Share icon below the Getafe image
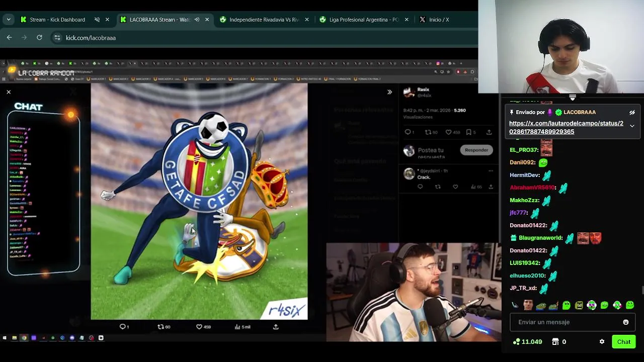This screenshot has width=644, height=362. coord(276,327)
